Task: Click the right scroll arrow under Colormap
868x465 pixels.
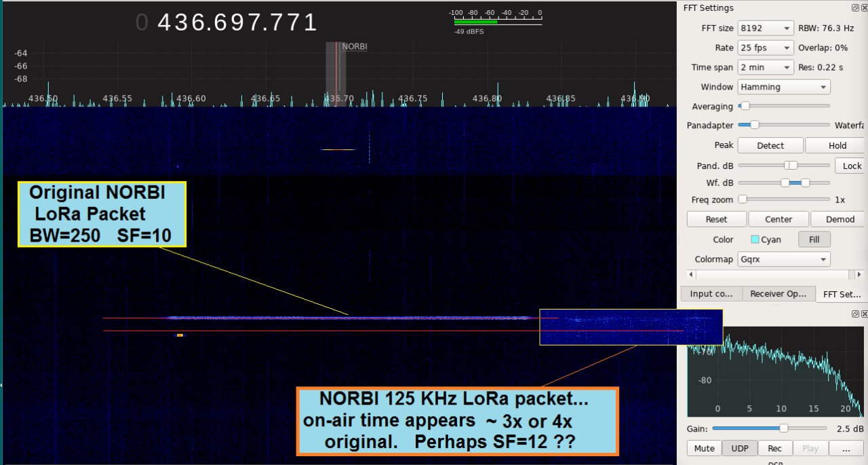Action: coord(861,274)
